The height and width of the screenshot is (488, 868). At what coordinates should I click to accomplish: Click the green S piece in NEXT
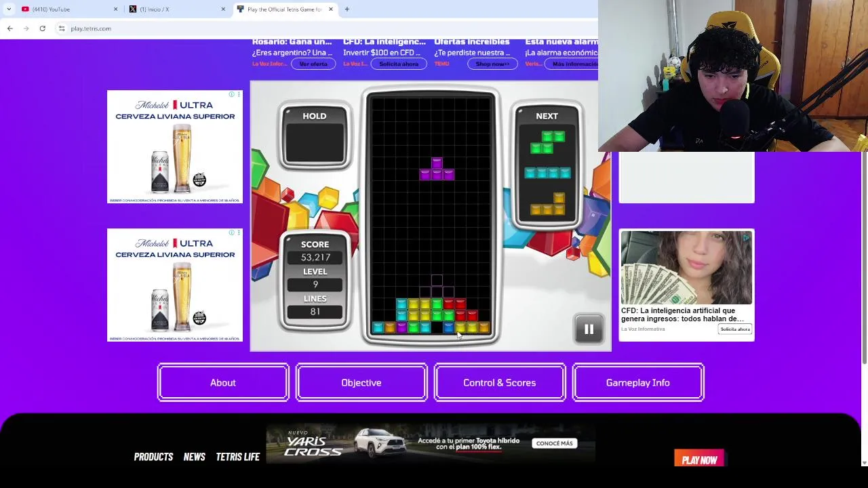point(547,142)
